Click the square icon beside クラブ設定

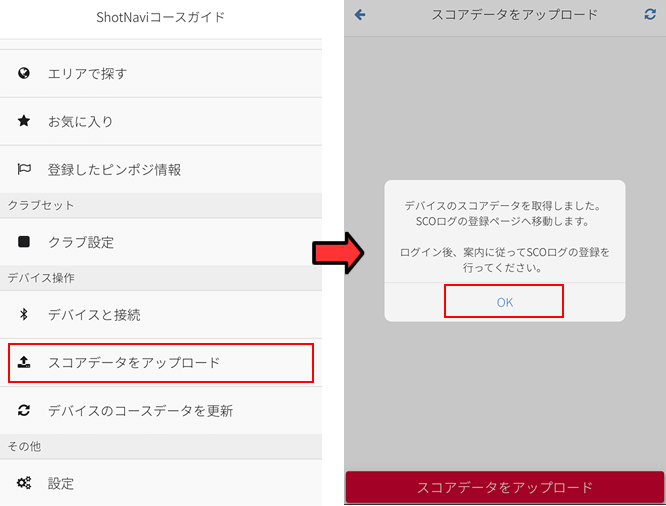24,242
